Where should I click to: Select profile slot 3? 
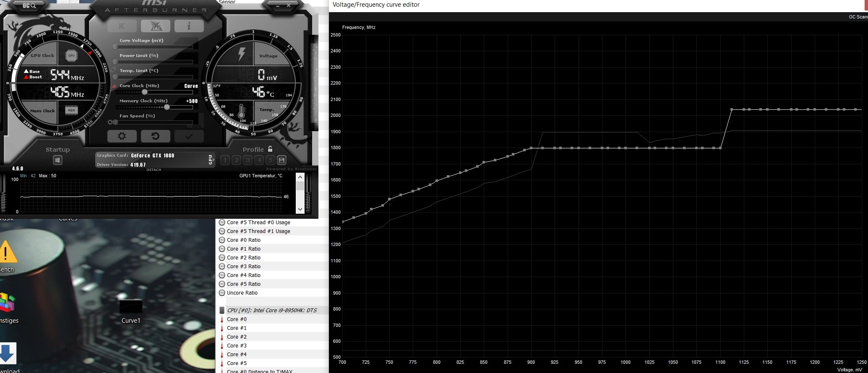coord(248,160)
